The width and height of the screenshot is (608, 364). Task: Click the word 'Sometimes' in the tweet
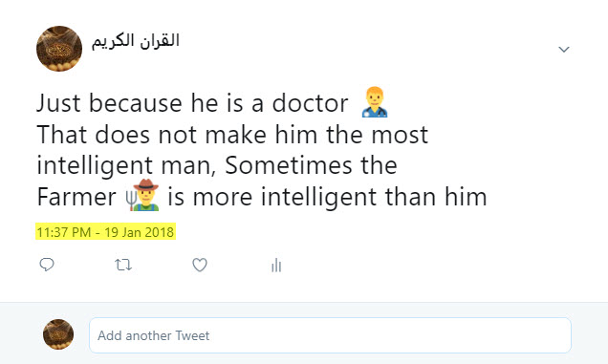(289, 165)
